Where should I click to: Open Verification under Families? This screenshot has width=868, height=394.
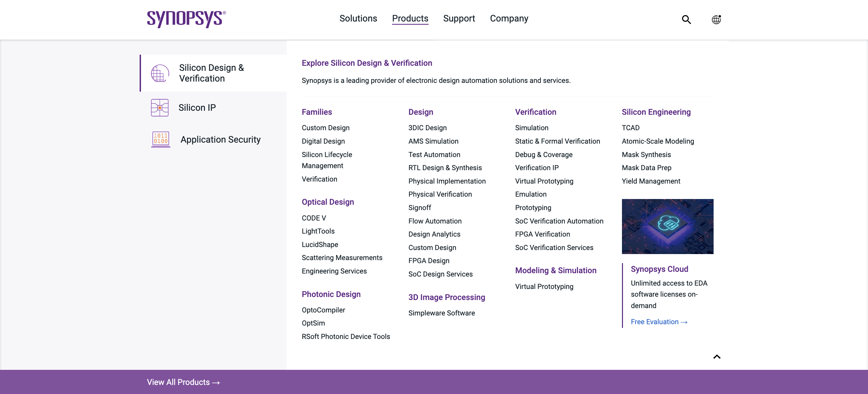click(x=320, y=179)
